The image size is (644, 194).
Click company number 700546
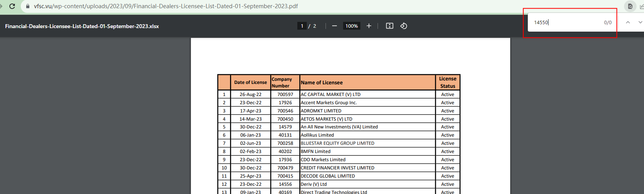pyautogui.click(x=285, y=111)
